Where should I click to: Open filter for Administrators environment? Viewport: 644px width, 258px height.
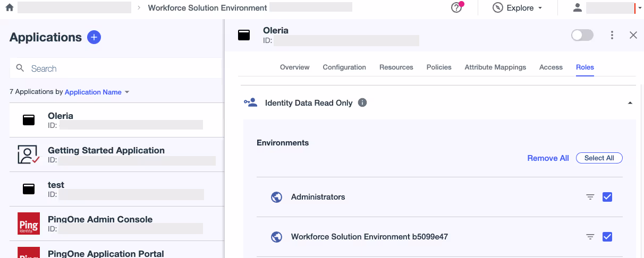point(590,197)
